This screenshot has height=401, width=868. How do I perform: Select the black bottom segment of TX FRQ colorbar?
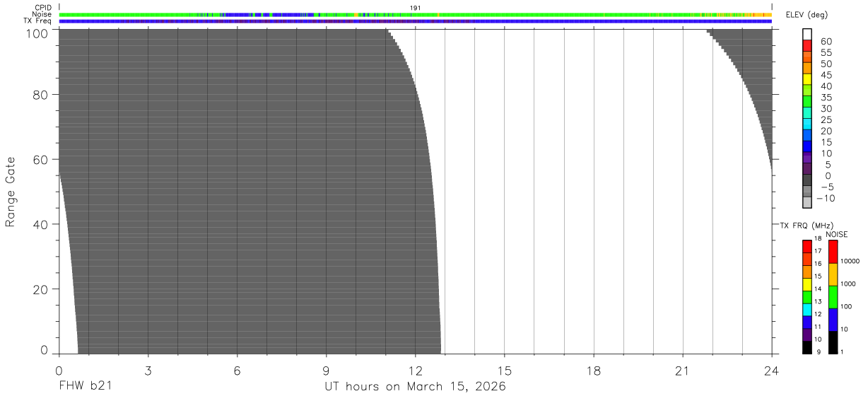[x=807, y=347]
